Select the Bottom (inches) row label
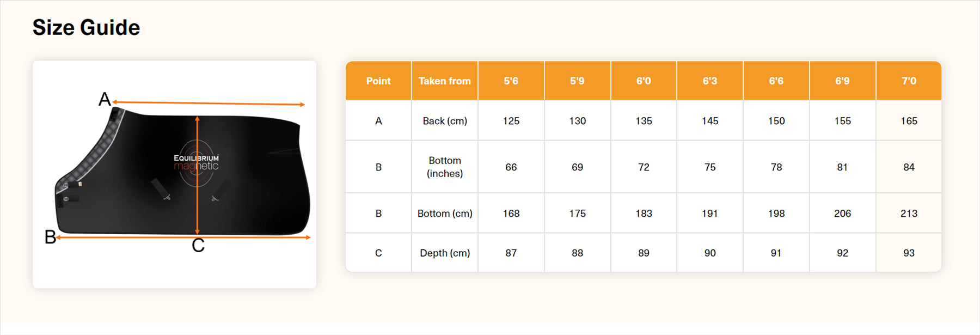 pyautogui.click(x=445, y=167)
